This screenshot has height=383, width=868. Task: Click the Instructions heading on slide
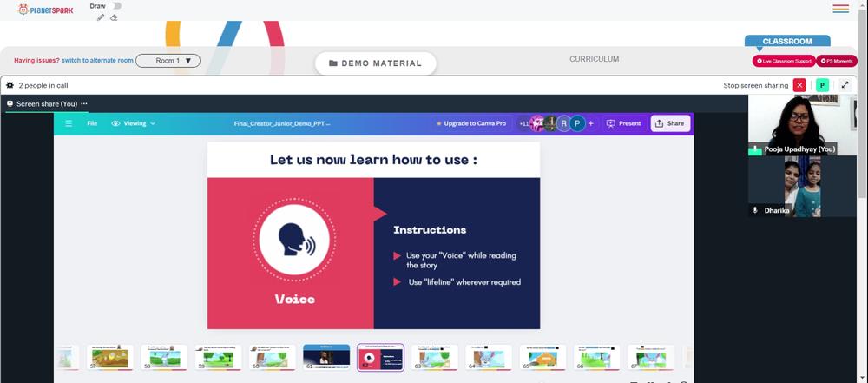tap(430, 230)
